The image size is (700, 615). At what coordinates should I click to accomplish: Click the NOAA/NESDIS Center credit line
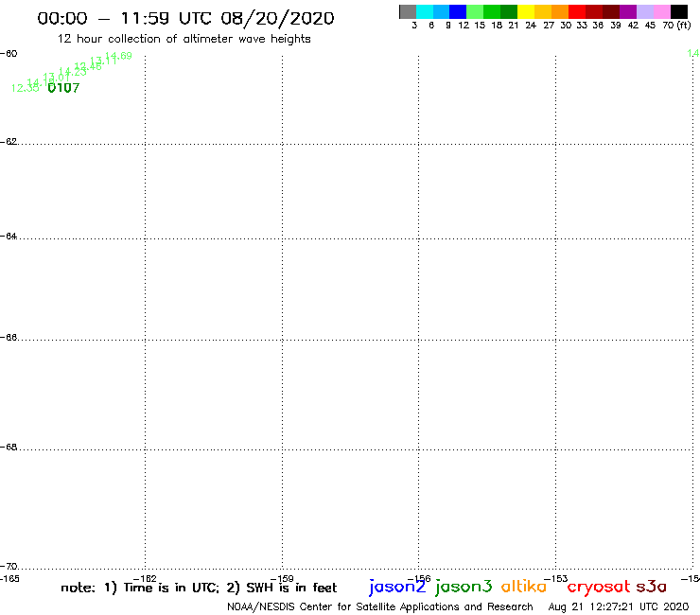click(x=380, y=607)
